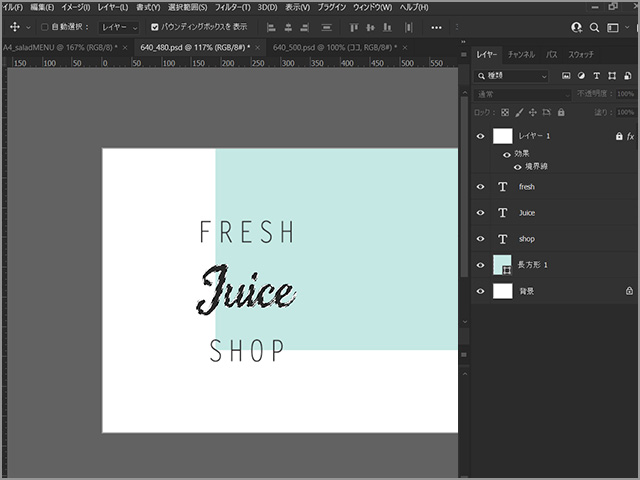This screenshot has width=640, height=480.
Task: Click the lock icon on レイヤー 1
Action: coord(619,136)
